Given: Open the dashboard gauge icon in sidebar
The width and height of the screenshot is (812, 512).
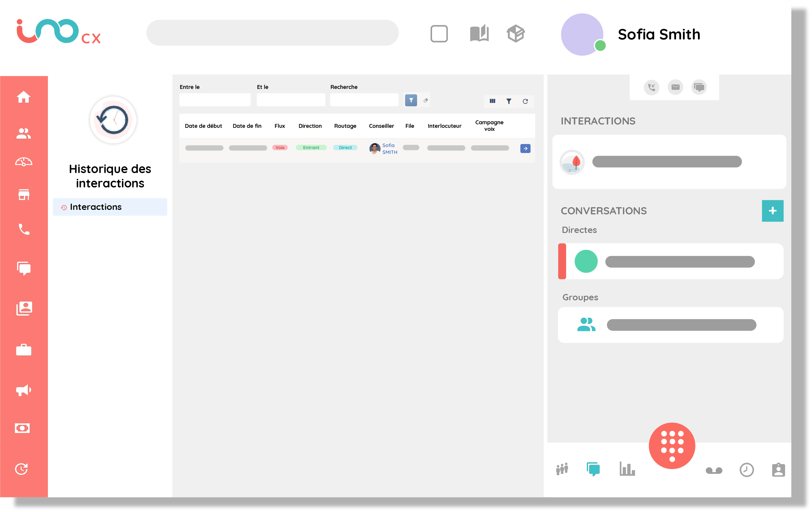Looking at the screenshot, I should pos(24,162).
